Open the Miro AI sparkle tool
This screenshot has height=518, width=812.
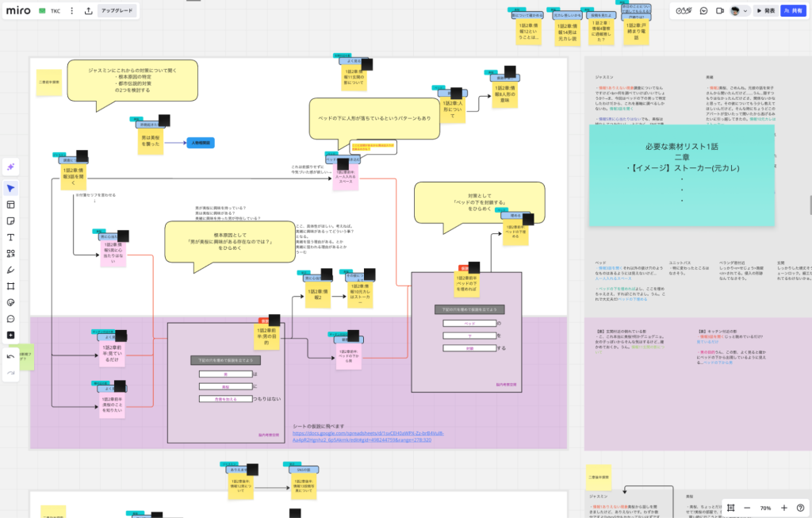pyautogui.click(x=11, y=165)
